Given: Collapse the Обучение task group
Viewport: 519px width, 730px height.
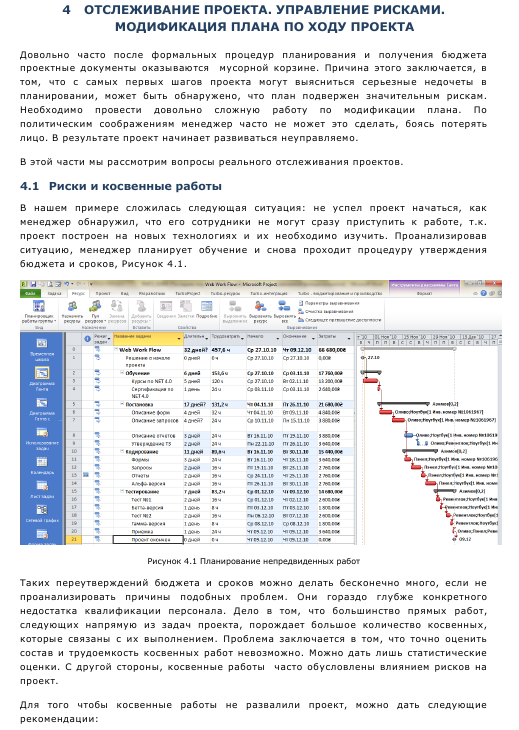Looking at the screenshot, I should [122, 373].
